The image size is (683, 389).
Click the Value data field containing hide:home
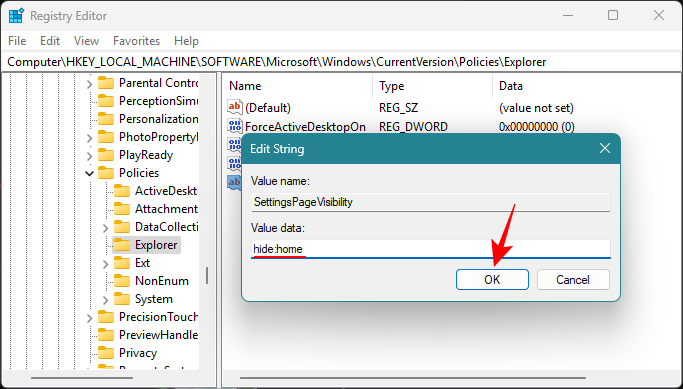click(431, 249)
